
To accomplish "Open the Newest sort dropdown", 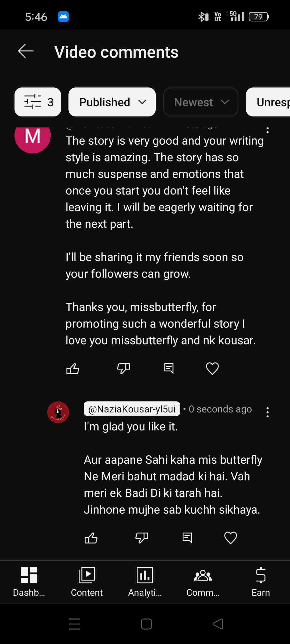I will tap(201, 102).
